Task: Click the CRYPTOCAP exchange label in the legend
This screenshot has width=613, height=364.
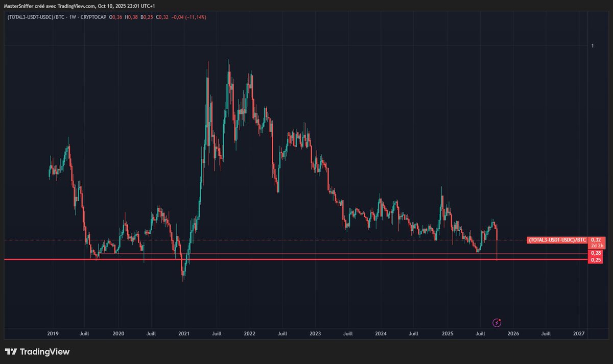Action: coord(92,17)
